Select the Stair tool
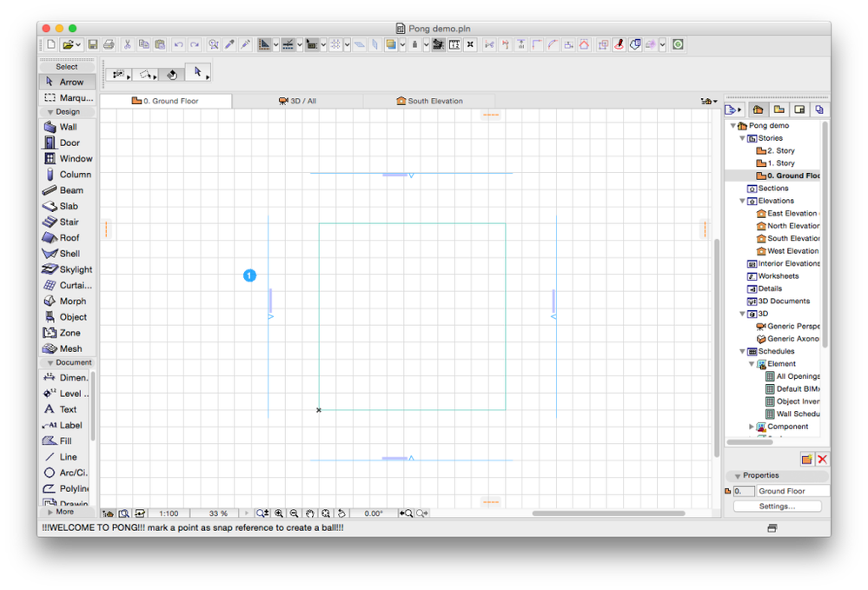The image size is (868, 590). pyautogui.click(x=67, y=222)
